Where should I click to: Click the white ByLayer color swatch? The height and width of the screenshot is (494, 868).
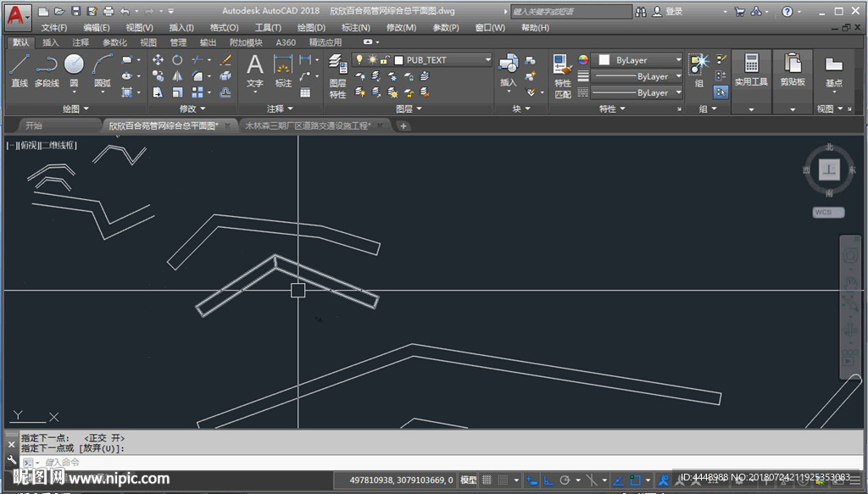(604, 60)
